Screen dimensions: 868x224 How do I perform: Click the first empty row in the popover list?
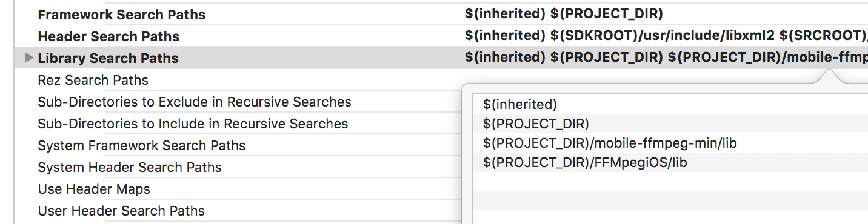click(670, 182)
